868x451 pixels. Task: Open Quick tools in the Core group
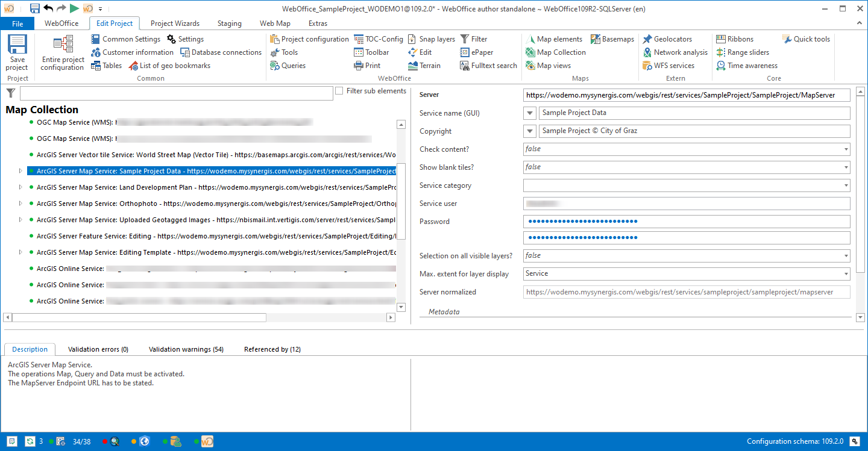pyautogui.click(x=806, y=39)
